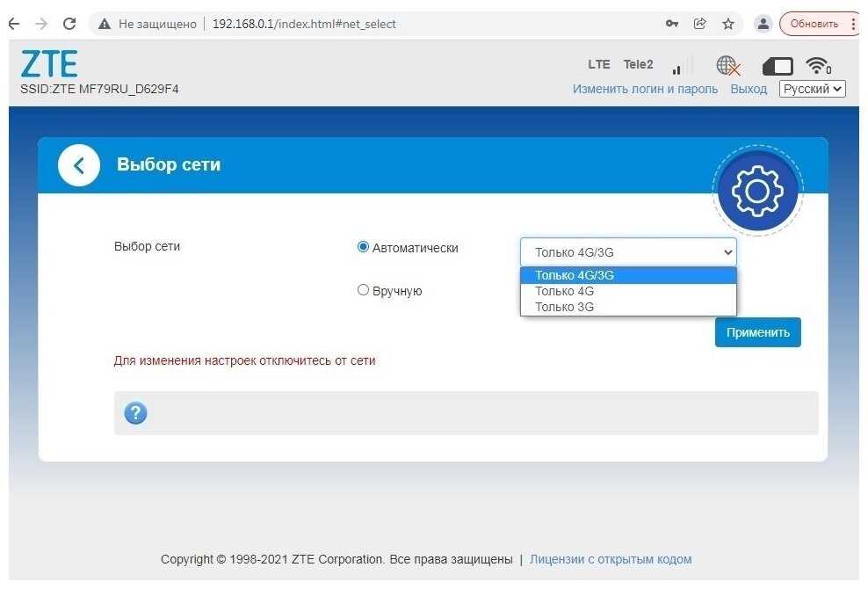Click the back arrow in network selection header

79,165
